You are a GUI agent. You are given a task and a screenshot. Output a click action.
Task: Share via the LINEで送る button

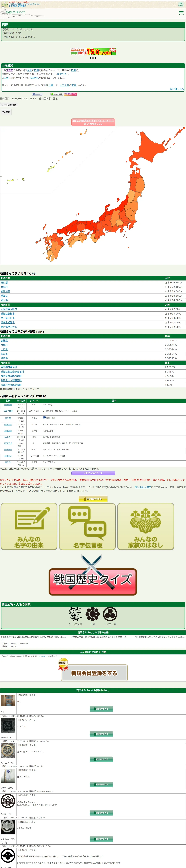(x=57, y=94)
